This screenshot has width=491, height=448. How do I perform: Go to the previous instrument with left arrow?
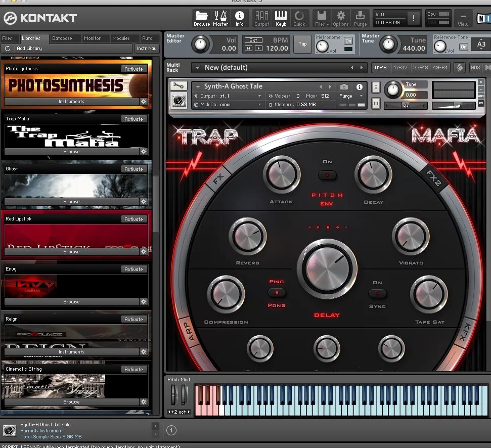[x=321, y=87]
